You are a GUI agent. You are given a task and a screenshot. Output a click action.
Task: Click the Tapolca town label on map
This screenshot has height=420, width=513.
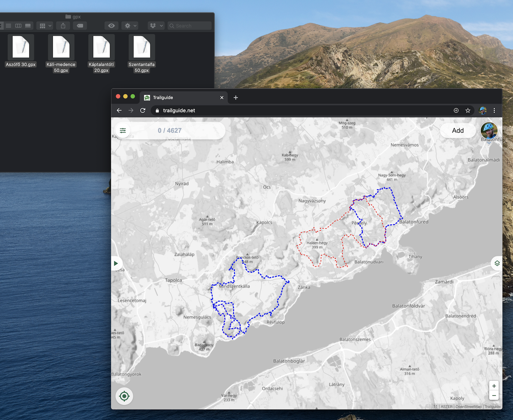(x=173, y=280)
